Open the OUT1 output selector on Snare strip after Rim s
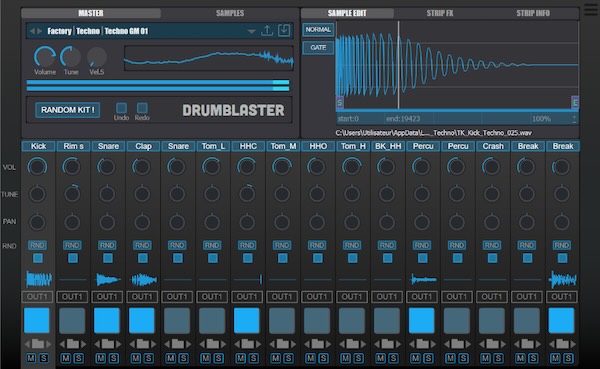The height and width of the screenshot is (369, 600). 107,297
